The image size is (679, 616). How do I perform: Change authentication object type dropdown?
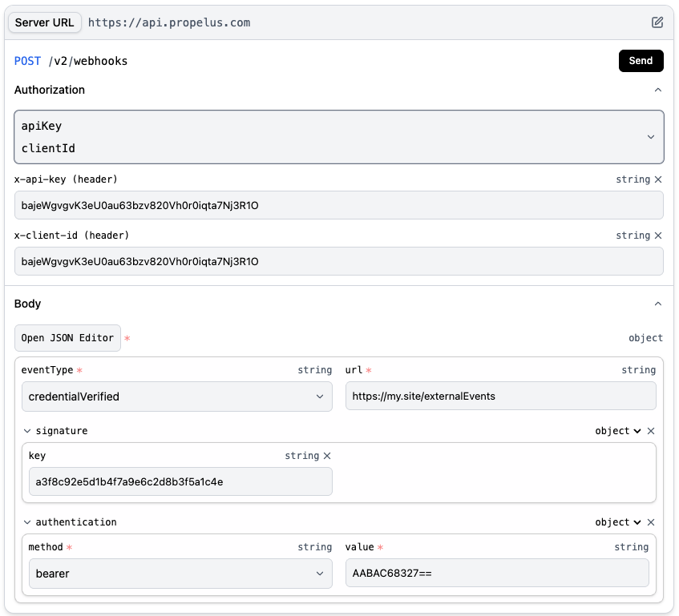click(x=617, y=522)
